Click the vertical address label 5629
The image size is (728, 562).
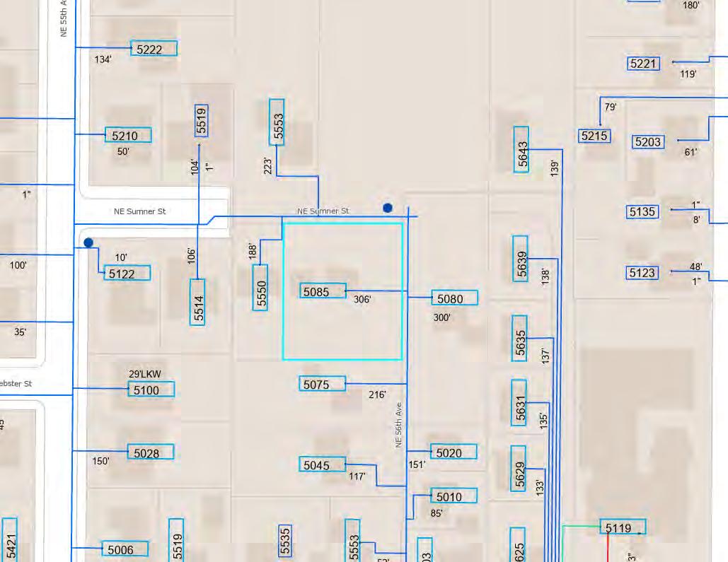point(518,469)
